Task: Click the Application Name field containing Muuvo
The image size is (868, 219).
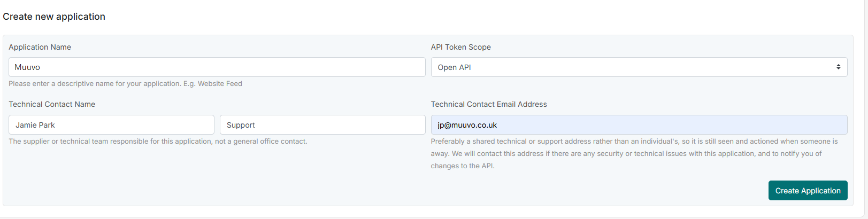Action: pyautogui.click(x=217, y=67)
